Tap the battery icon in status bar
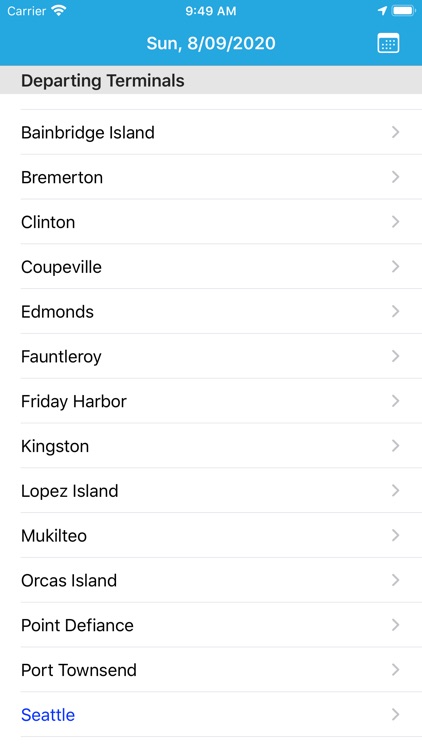 pos(403,11)
